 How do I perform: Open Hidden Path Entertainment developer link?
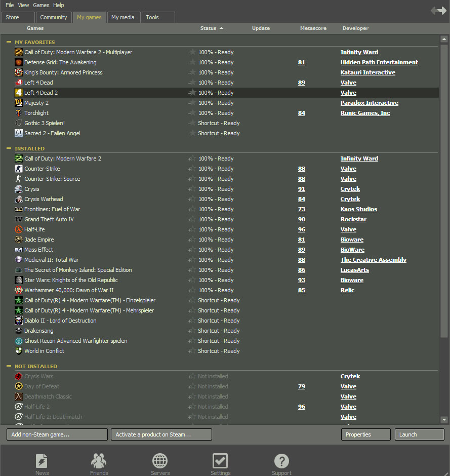(379, 62)
